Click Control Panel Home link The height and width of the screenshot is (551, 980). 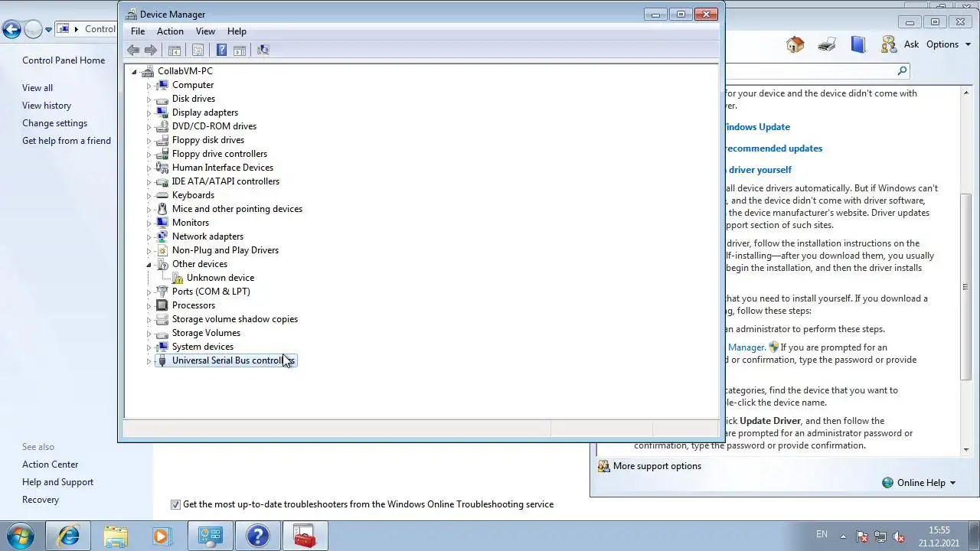(64, 60)
